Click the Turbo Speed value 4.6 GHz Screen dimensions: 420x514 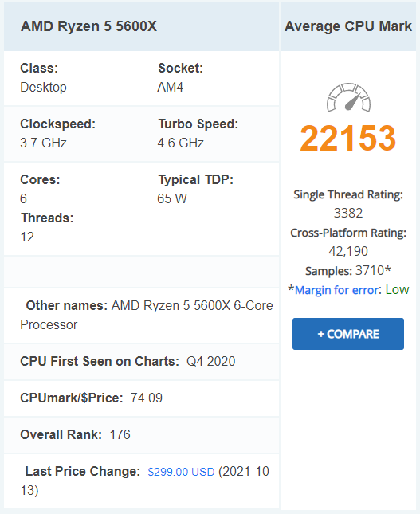click(x=181, y=143)
